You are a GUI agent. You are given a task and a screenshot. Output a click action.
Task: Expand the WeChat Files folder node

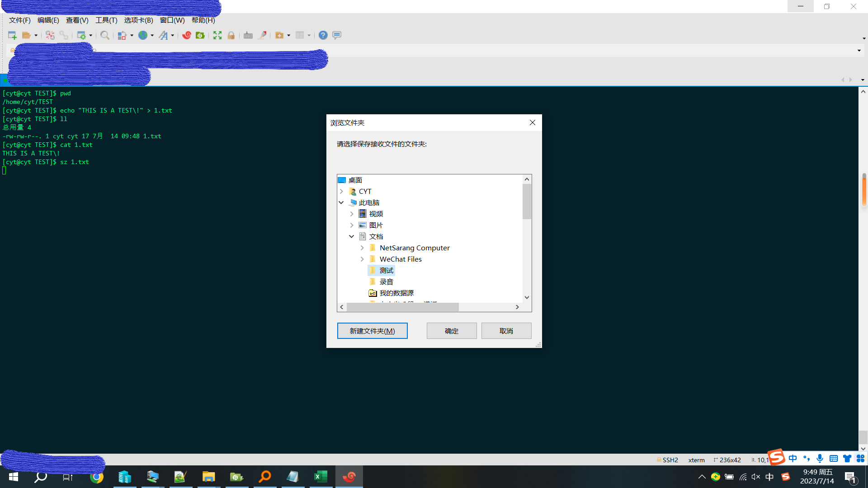pos(362,259)
